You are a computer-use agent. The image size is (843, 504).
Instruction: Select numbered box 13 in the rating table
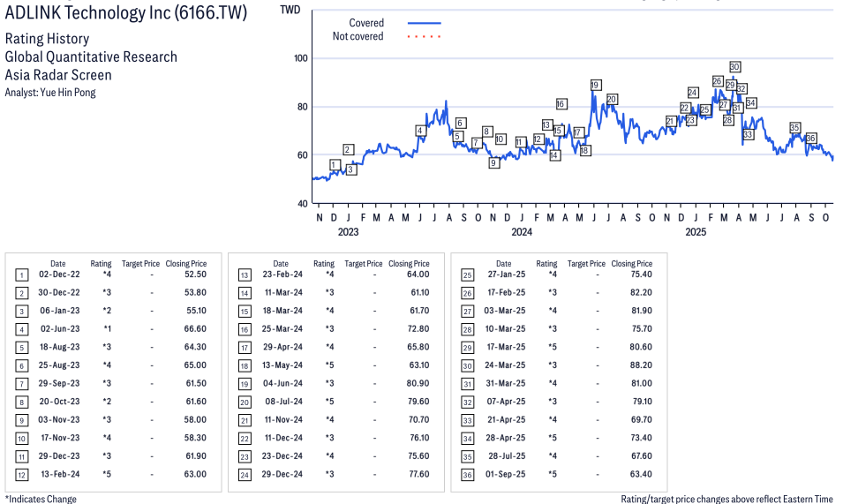245,275
